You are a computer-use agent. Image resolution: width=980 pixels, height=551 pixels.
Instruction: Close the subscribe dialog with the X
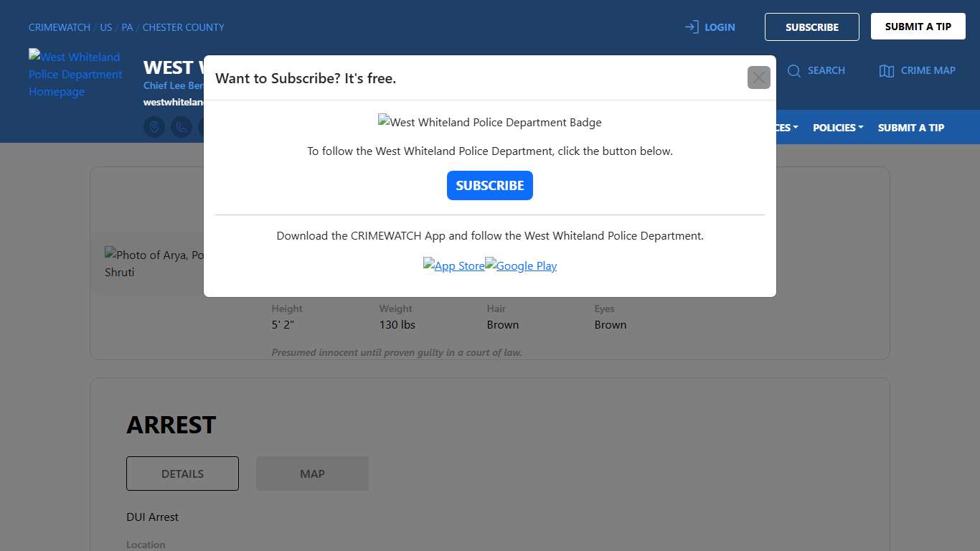click(x=758, y=77)
